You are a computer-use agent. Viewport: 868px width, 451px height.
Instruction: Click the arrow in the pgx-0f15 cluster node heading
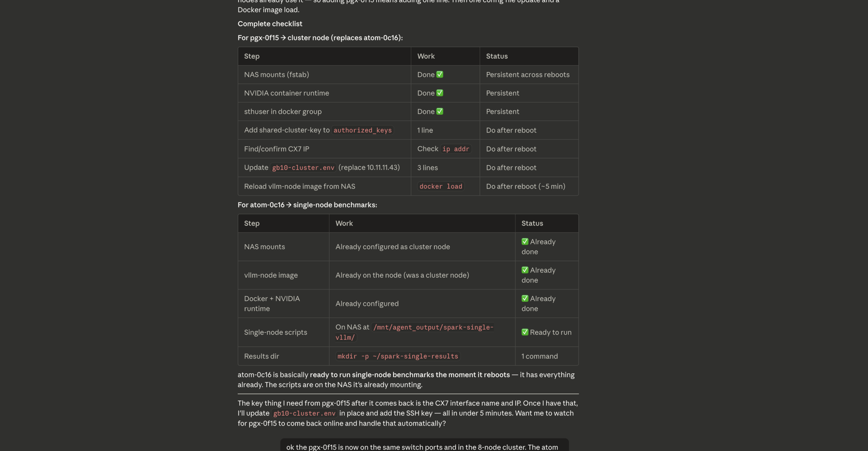tap(283, 38)
